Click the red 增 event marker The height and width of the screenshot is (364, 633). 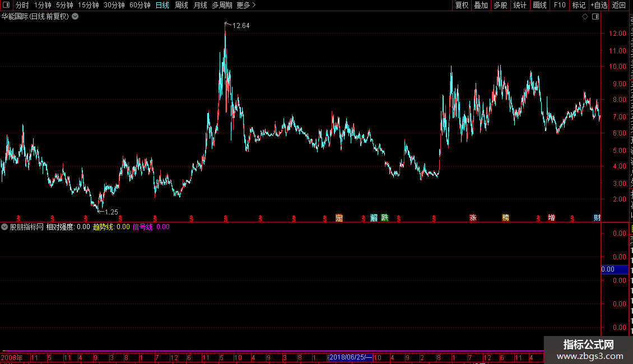tap(551, 218)
